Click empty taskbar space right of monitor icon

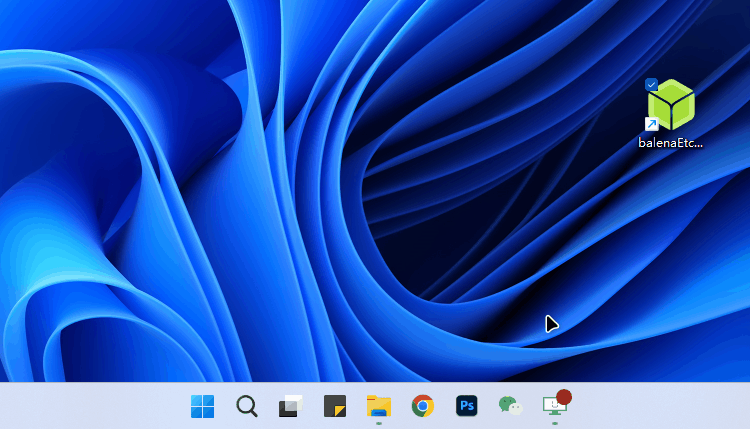coord(660,406)
